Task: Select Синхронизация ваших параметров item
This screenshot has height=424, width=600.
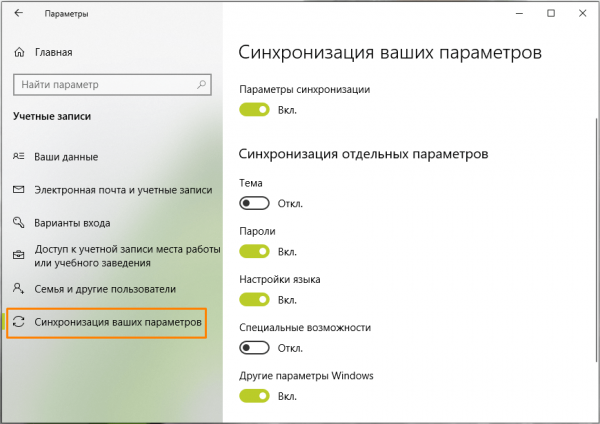Action: (107, 323)
